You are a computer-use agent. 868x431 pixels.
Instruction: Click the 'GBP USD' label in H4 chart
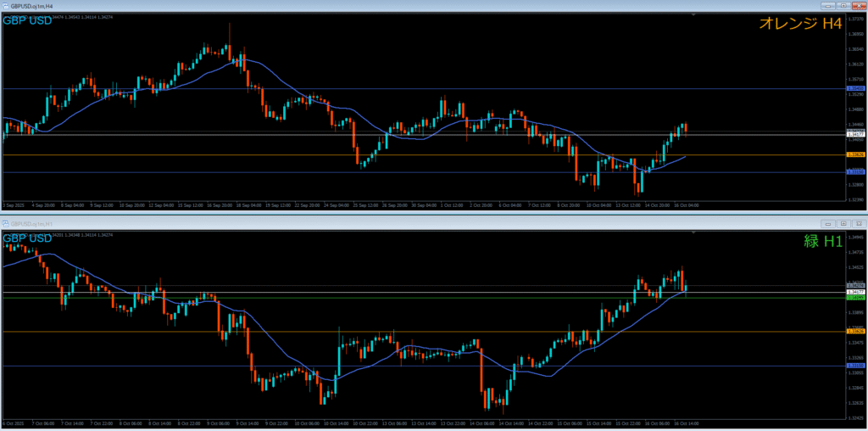click(28, 20)
